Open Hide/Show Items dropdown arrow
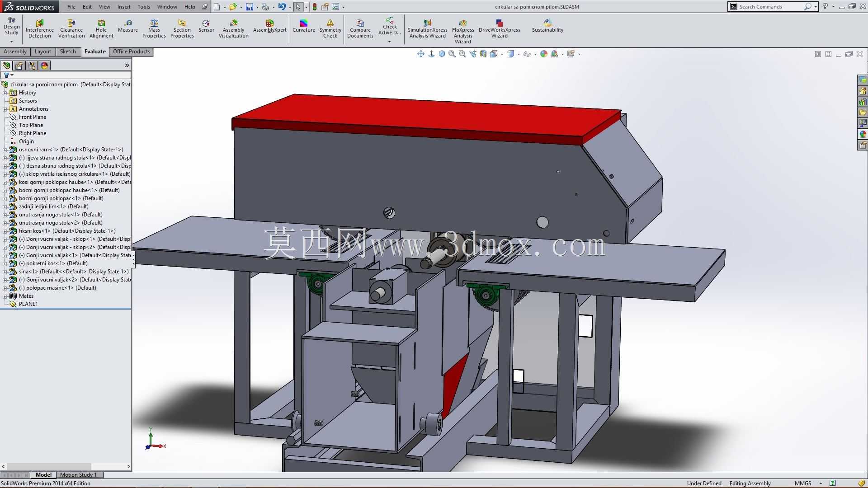The height and width of the screenshot is (488, 868). (x=535, y=54)
